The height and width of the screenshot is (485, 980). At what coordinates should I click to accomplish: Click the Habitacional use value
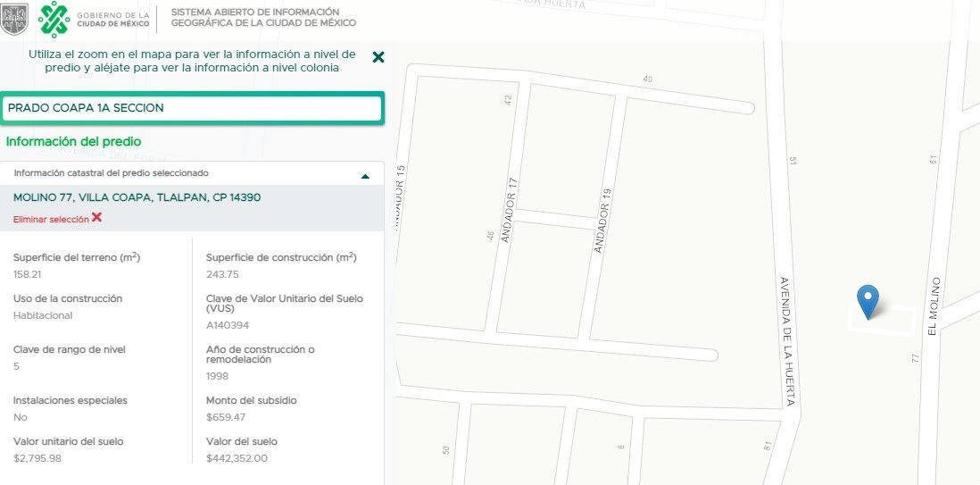(x=43, y=315)
